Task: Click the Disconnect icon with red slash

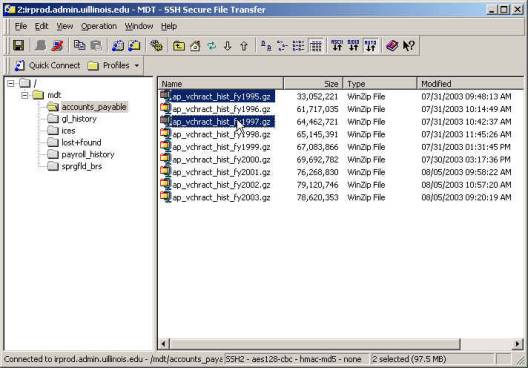Action: 57,45
